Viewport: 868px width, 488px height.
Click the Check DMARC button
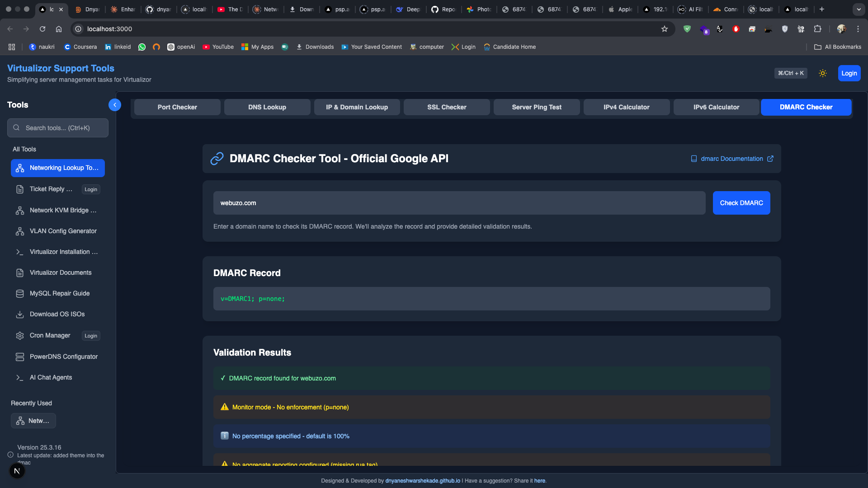(741, 203)
